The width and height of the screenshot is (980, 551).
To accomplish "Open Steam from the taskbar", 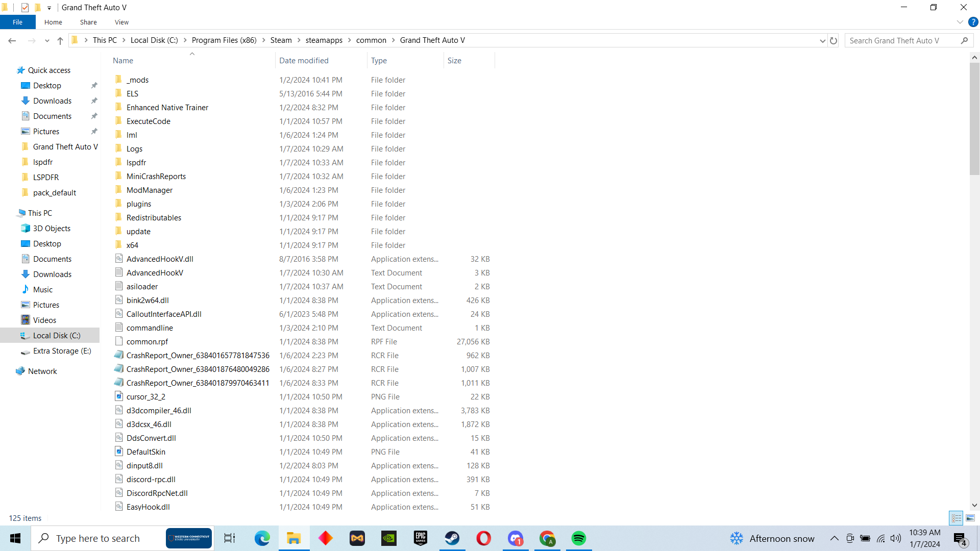I will click(452, 538).
